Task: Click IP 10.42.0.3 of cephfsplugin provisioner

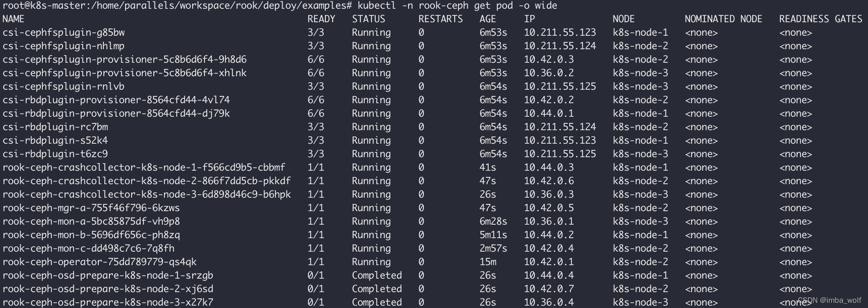Action: 549,60
